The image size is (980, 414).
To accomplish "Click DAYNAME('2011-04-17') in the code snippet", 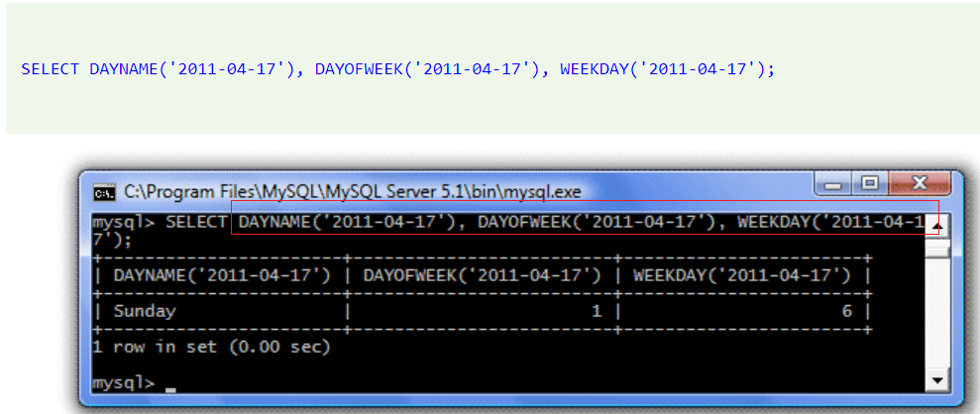I will (192, 68).
